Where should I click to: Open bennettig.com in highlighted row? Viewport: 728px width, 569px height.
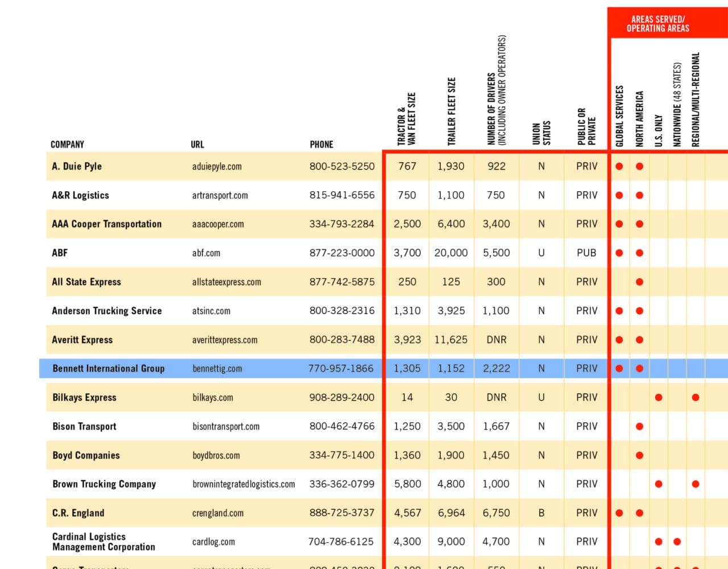(217, 369)
